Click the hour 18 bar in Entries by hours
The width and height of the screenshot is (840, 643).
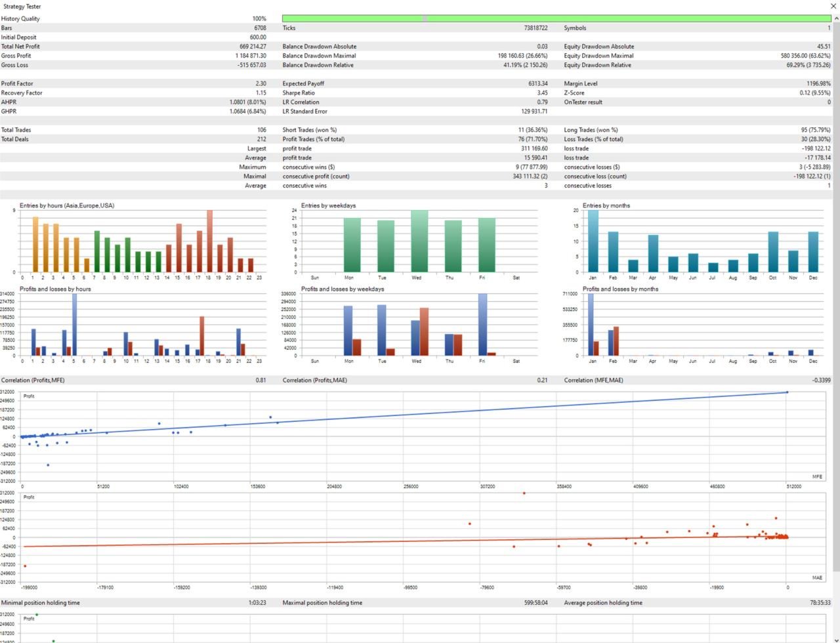pyautogui.click(x=210, y=241)
